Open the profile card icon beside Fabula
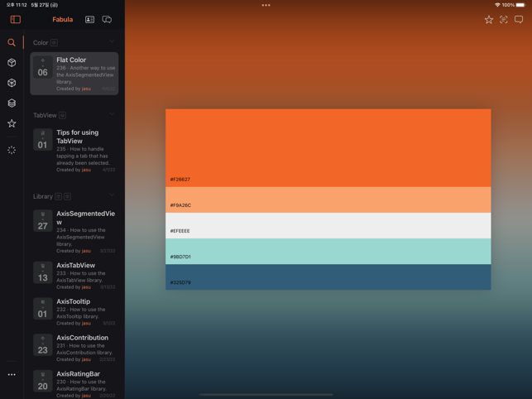532x399 pixels. 89,19
